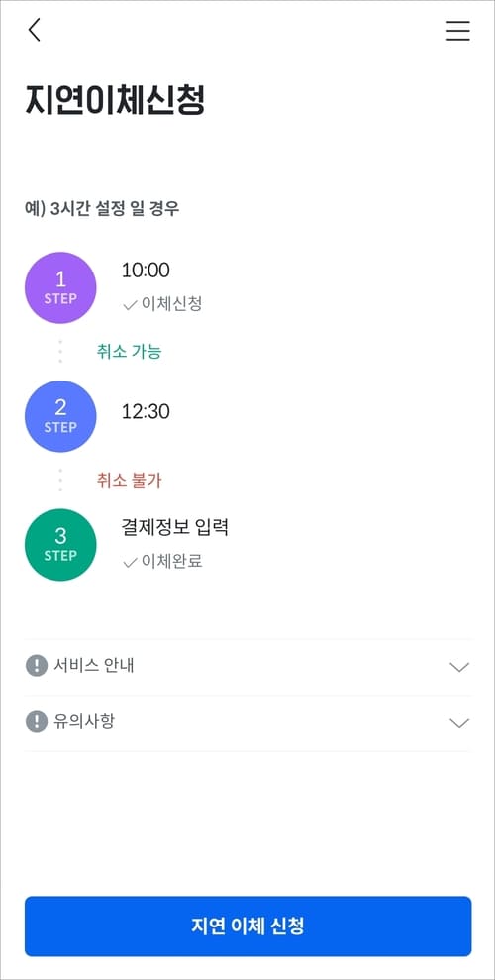Click the green 취소 가능 label
Screen dimensions: 495x980
[x=130, y=351]
